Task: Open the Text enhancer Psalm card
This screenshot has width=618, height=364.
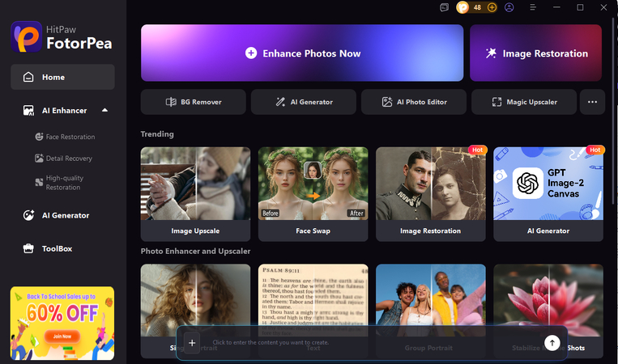Action: (313, 311)
